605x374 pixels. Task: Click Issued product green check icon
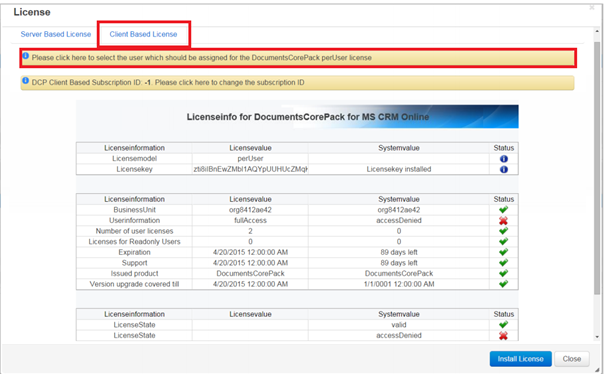pyautogui.click(x=503, y=273)
